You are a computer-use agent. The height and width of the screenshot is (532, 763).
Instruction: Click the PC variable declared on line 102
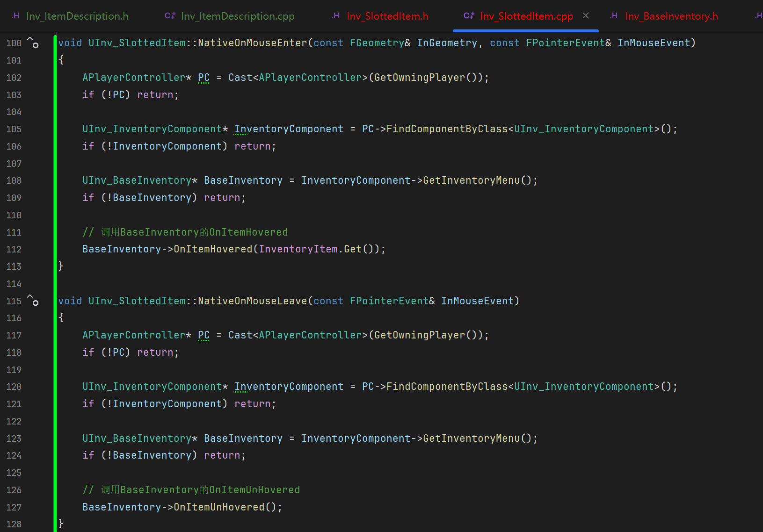(x=204, y=78)
